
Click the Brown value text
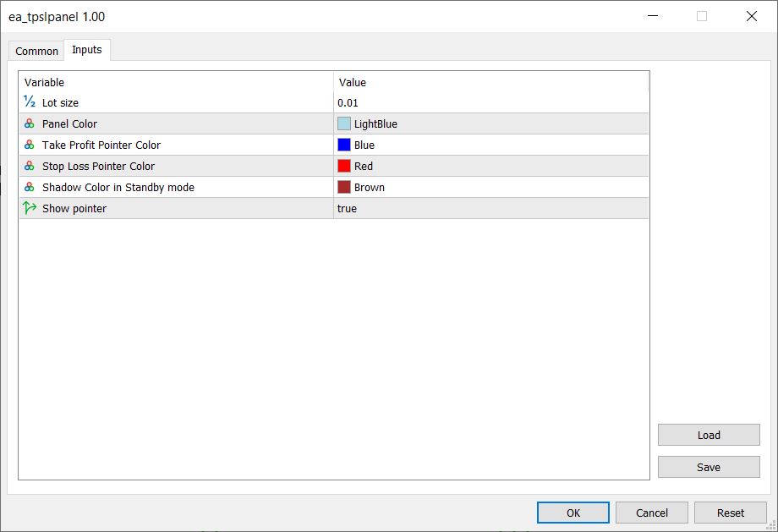pos(370,188)
